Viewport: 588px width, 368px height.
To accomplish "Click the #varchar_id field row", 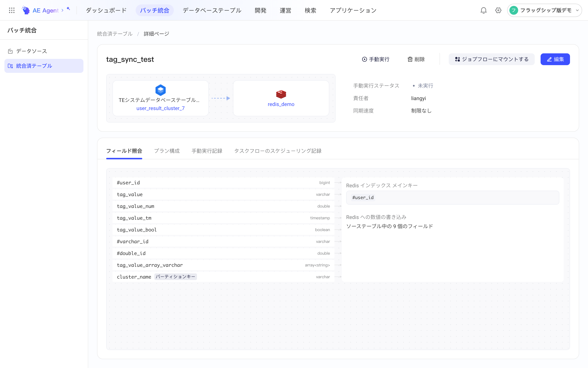I will pos(223,241).
